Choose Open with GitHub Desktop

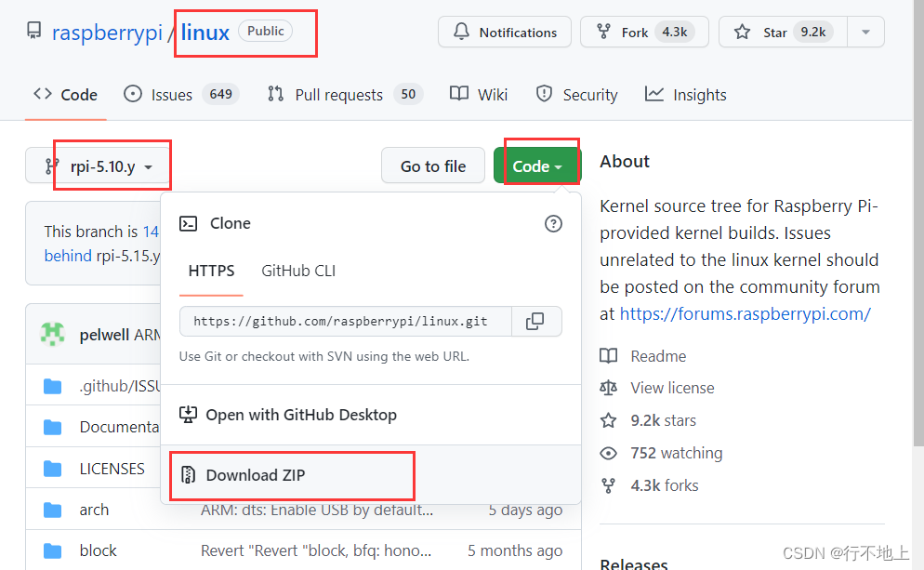[x=371, y=415]
